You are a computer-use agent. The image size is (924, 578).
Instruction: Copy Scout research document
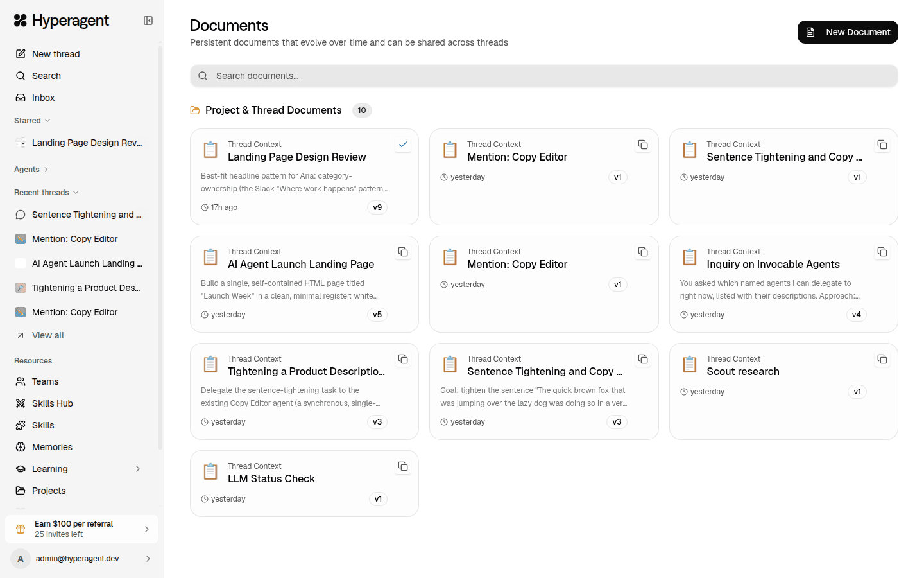882,359
